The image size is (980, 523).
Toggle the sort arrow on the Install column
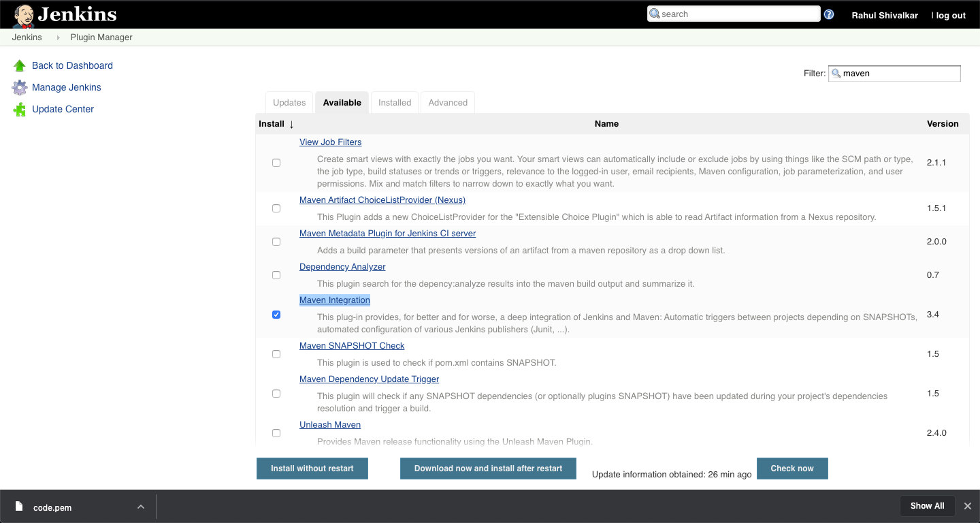coord(291,124)
